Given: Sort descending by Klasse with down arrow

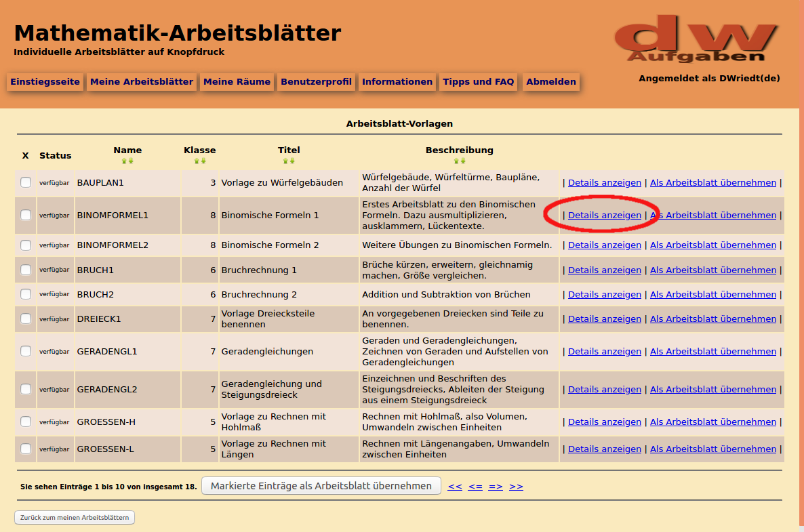Looking at the screenshot, I should (x=203, y=161).
